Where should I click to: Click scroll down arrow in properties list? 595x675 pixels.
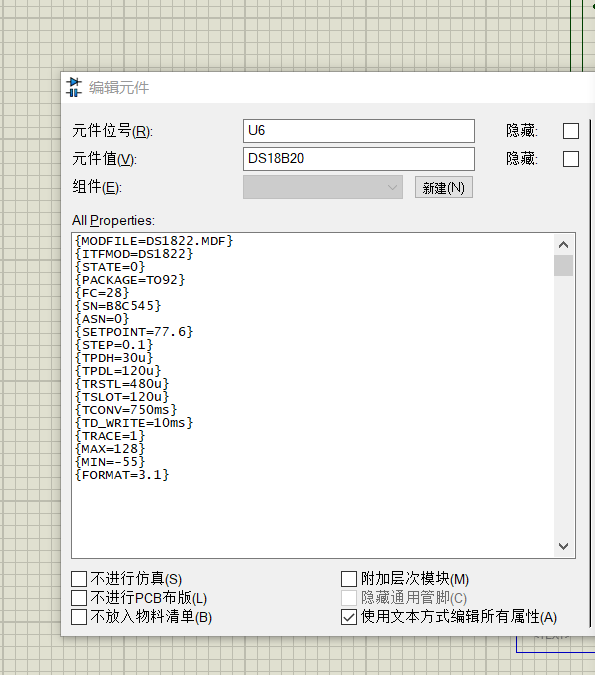[x=563, y=546]
